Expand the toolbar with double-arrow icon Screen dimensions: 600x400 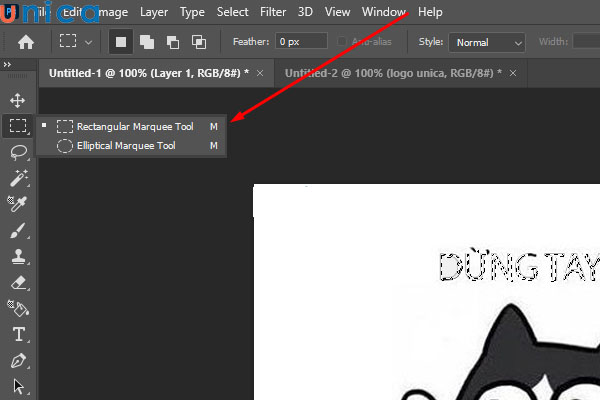click(x=7, y=64)
